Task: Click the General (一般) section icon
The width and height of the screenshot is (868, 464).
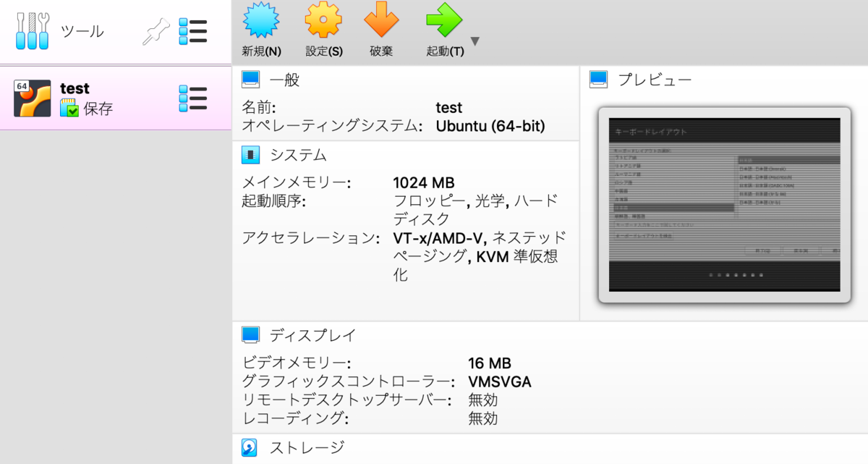Action: click(x=251, y=80)
